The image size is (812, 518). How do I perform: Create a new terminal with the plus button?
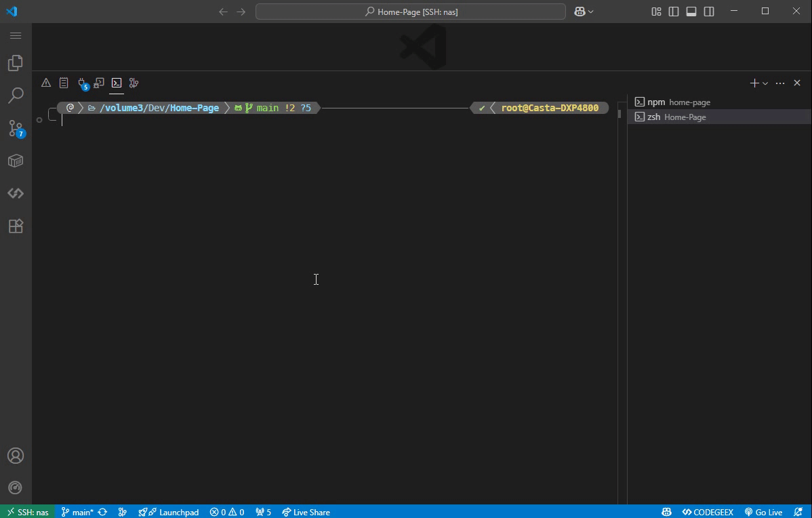pos(754,83)
